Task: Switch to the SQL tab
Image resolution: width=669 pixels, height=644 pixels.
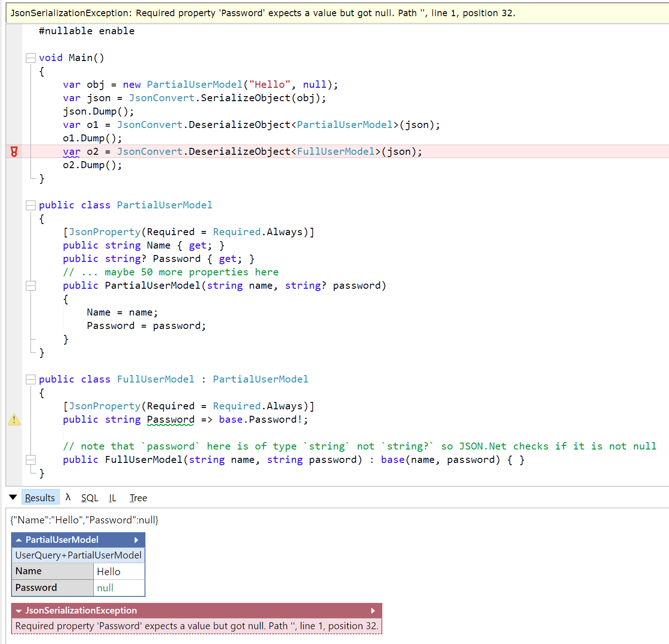Action: point(89,498)
